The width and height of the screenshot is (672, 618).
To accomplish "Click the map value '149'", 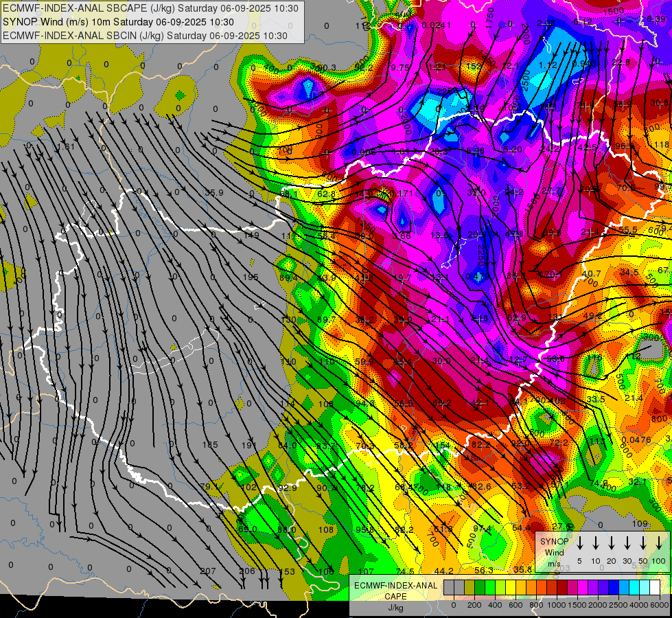I will pyautogui.click(x=251, y=235).
